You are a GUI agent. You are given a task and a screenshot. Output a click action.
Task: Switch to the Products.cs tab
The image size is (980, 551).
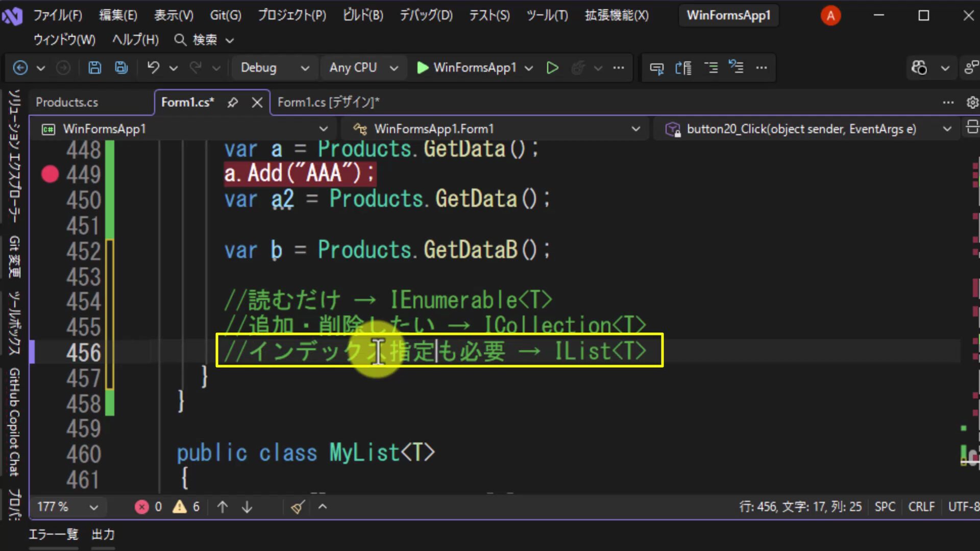pyautogui.click(x=67, y=103)
